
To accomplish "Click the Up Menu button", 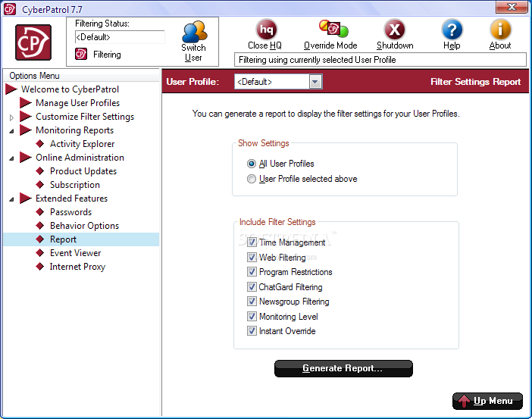I will click(487, 401).
